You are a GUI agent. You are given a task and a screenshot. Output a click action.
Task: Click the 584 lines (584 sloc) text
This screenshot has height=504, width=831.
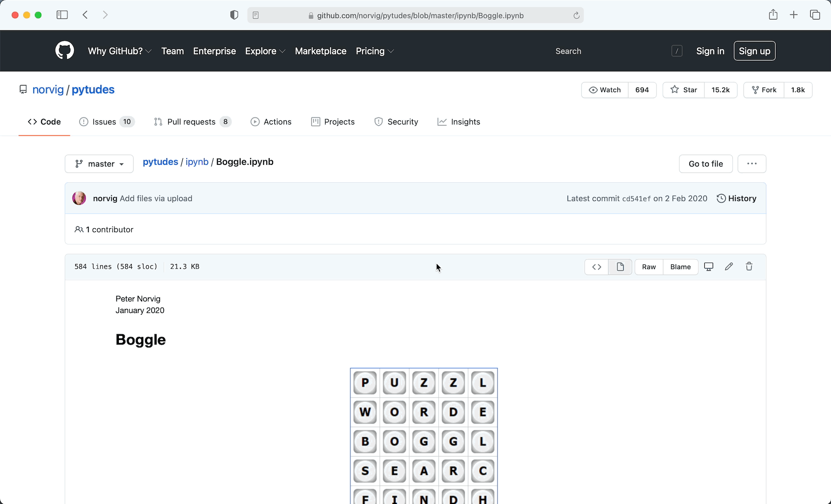point(116,267)
